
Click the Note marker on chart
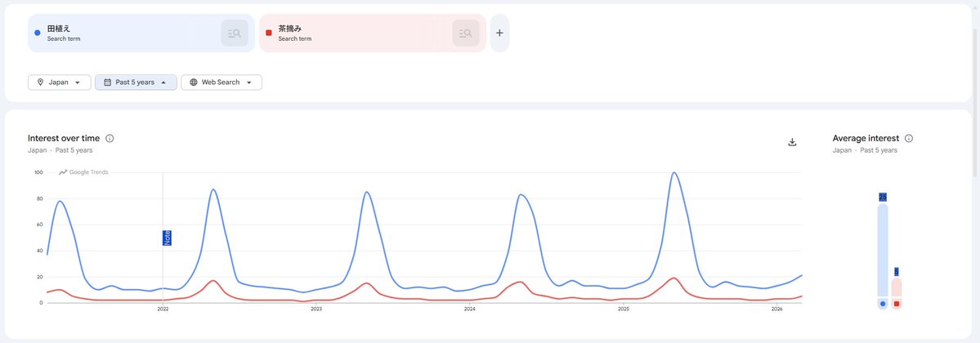(x=167, y=238)
